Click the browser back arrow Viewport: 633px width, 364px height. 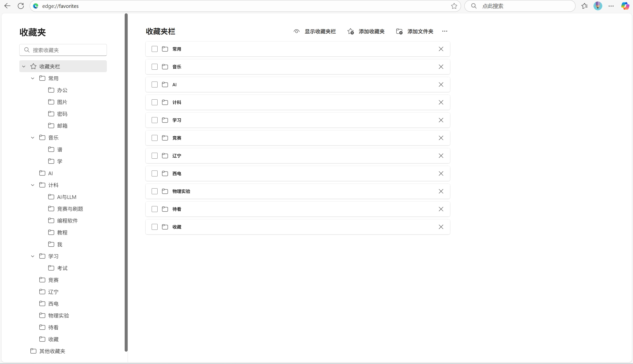[x=7, y=6]
